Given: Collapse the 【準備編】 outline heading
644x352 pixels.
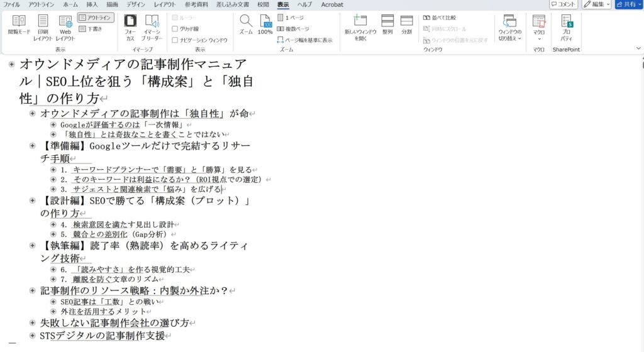Looking at the screenshot, I should point(33,146).
